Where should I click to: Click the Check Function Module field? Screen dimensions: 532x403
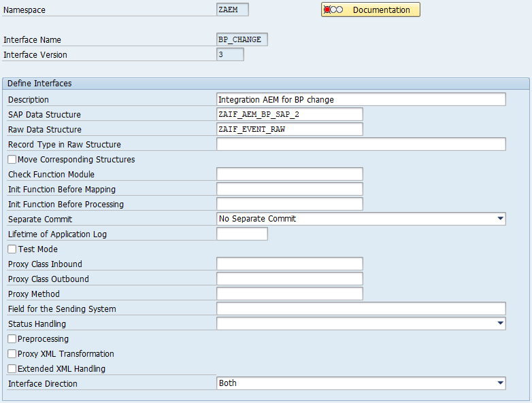coord(289,174)
